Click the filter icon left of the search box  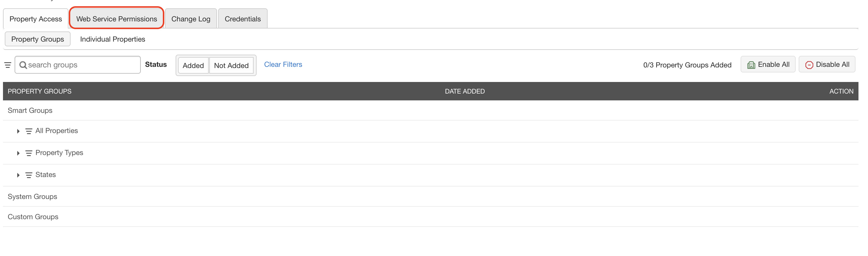click(7, 64)
